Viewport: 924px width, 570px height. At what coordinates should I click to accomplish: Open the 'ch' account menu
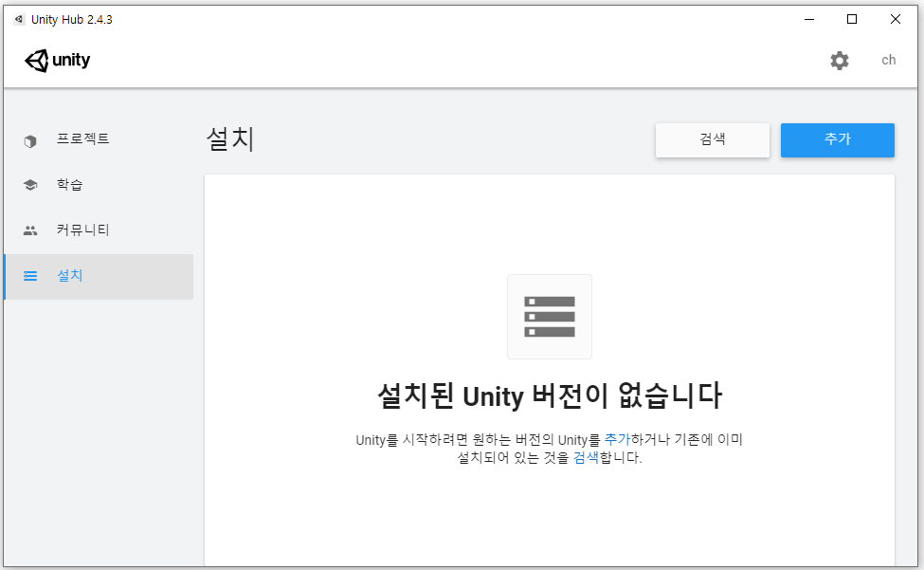(x=889, y=60)
